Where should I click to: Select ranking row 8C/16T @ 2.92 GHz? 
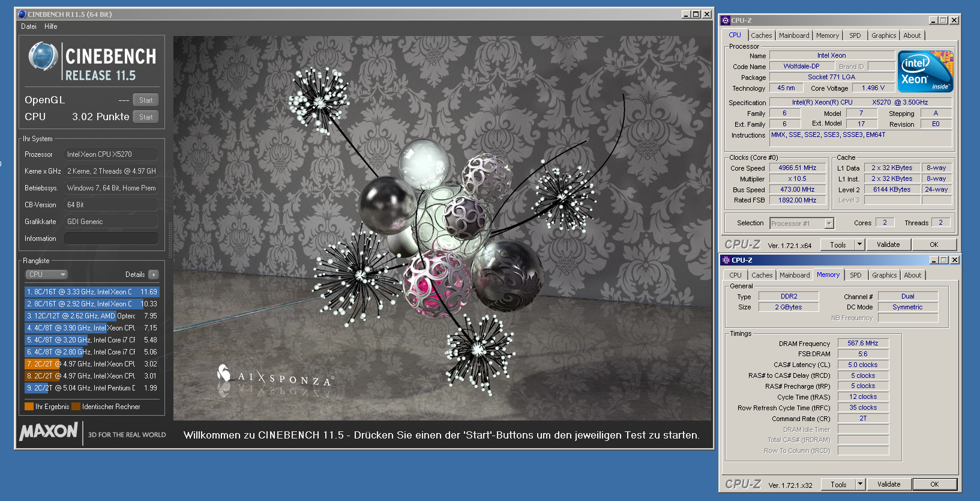(91, 304)
